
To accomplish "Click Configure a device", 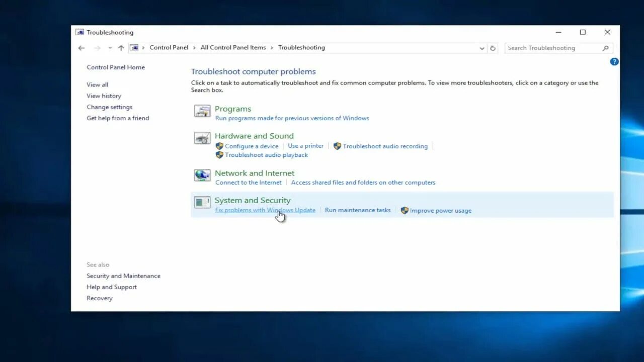I will (x=252, y=146).
